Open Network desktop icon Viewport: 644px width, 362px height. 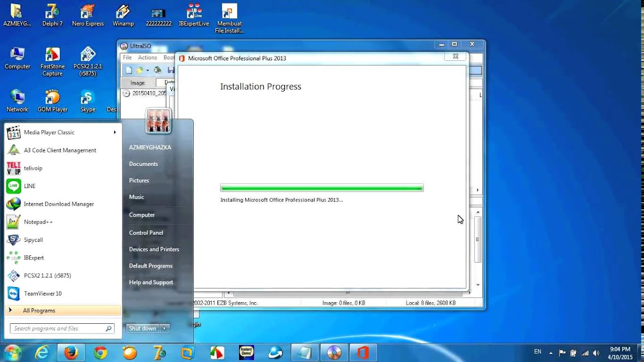(x=17, y=101)
